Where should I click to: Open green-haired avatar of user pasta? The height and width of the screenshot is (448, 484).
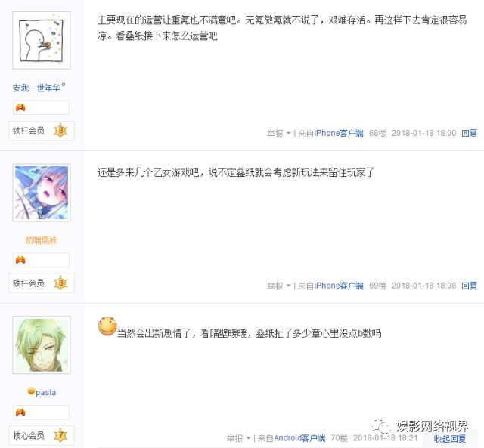42,344
